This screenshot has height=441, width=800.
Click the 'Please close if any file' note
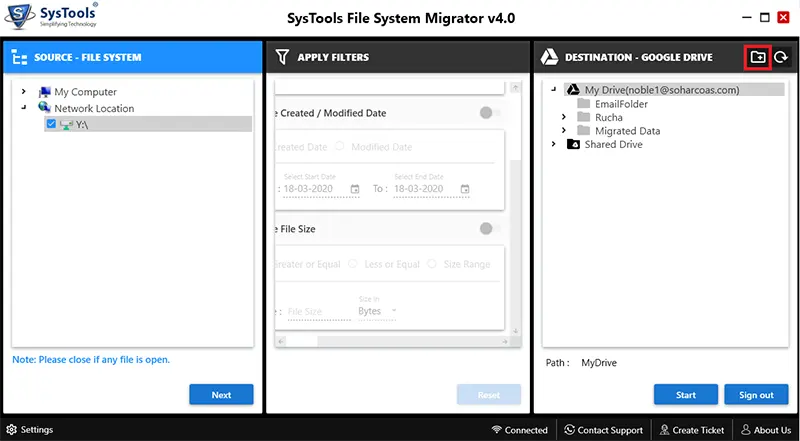pos(91,359)
